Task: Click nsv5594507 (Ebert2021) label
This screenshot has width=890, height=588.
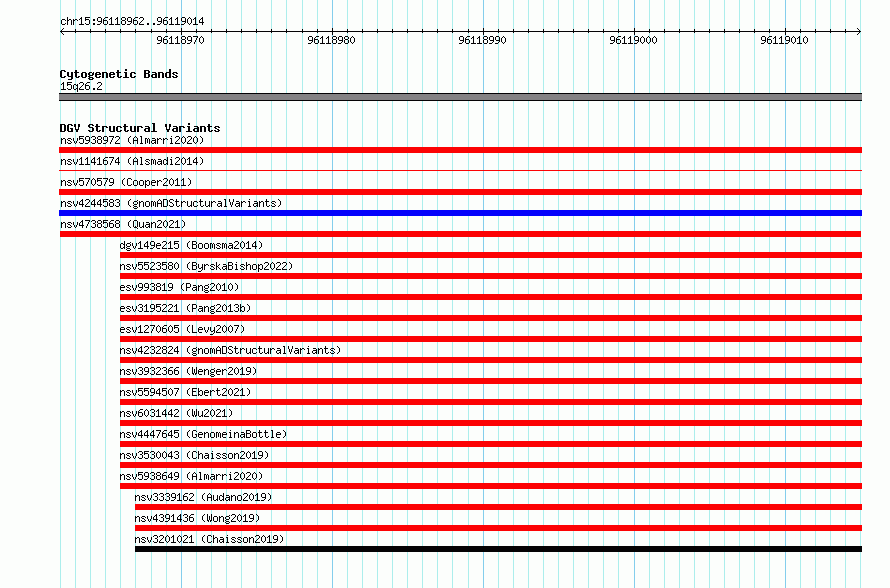Action: point(185,392)
